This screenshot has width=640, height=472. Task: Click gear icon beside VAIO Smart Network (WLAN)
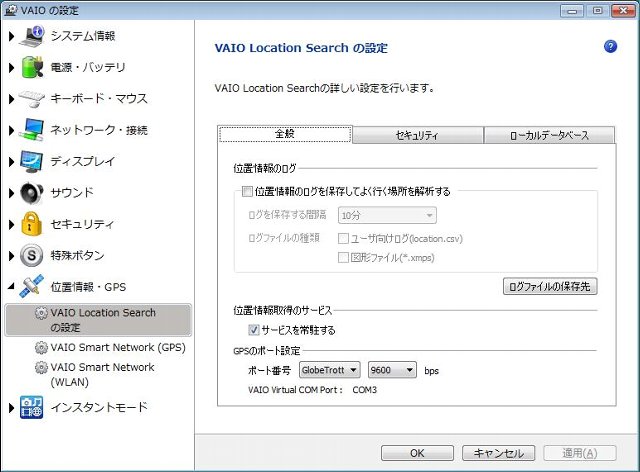tap(41, 367)
